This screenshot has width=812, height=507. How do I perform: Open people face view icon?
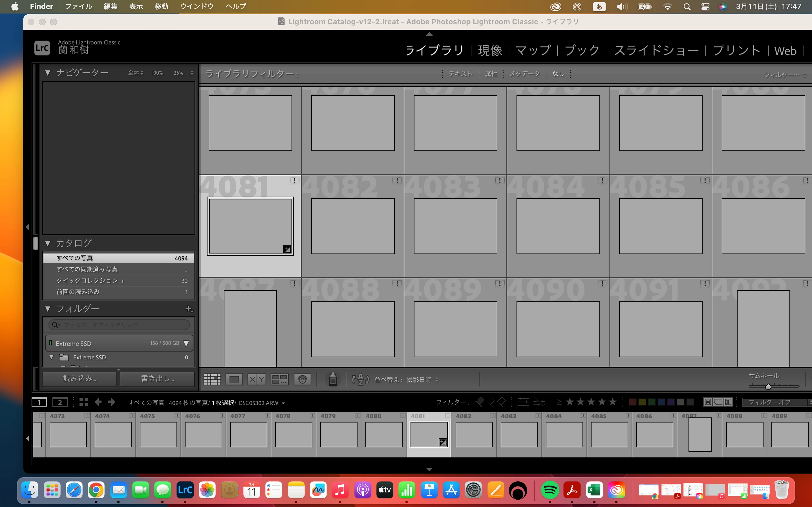[x=302, y=379]
